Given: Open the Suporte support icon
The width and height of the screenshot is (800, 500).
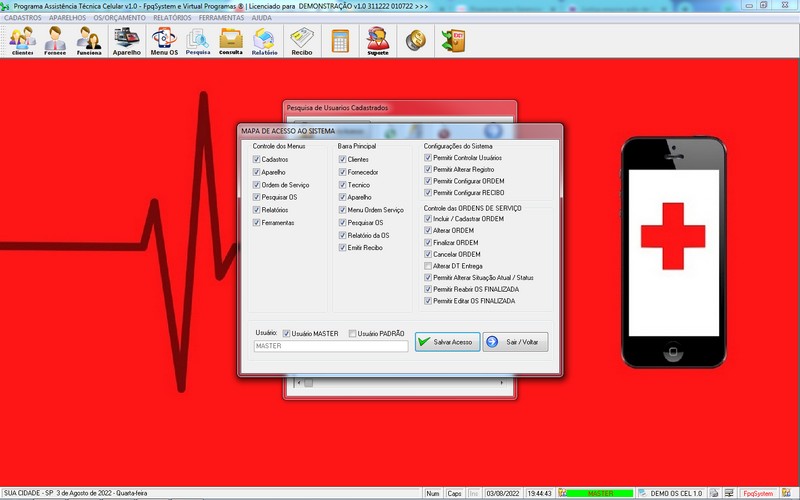Looking at the screenshot, I should click(x=378, y=41).
